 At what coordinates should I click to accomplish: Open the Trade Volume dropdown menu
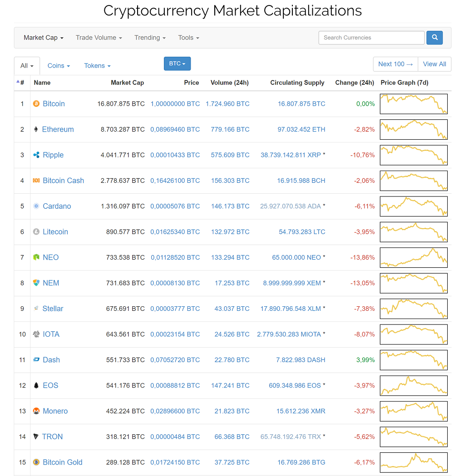tap(99, 38)
